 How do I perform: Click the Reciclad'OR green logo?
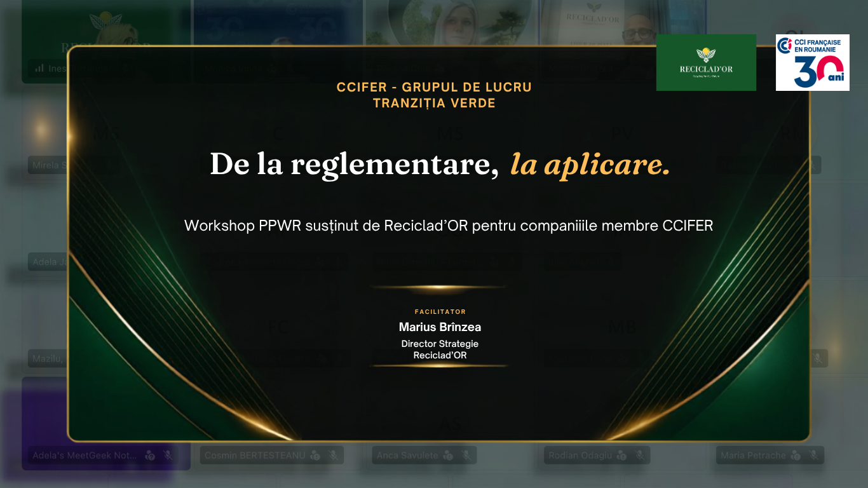[x=706, y=62]
